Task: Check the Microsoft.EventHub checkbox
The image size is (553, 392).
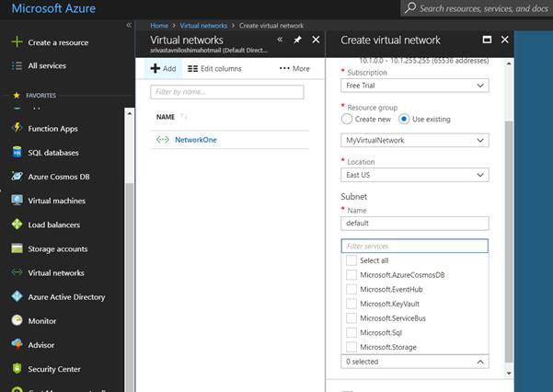Action: (x=351, y=289)
